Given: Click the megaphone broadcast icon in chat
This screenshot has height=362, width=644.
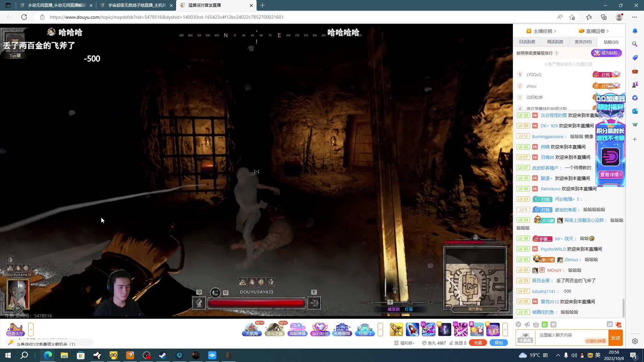Looking at the screenshot, I should pyautogui.click(x=527, y=324).
